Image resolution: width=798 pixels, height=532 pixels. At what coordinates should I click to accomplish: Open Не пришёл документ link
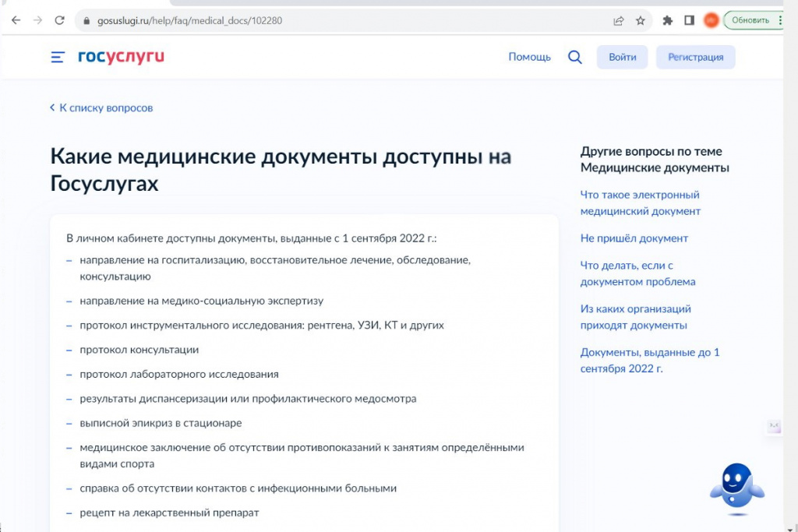(x=634, y=238)
